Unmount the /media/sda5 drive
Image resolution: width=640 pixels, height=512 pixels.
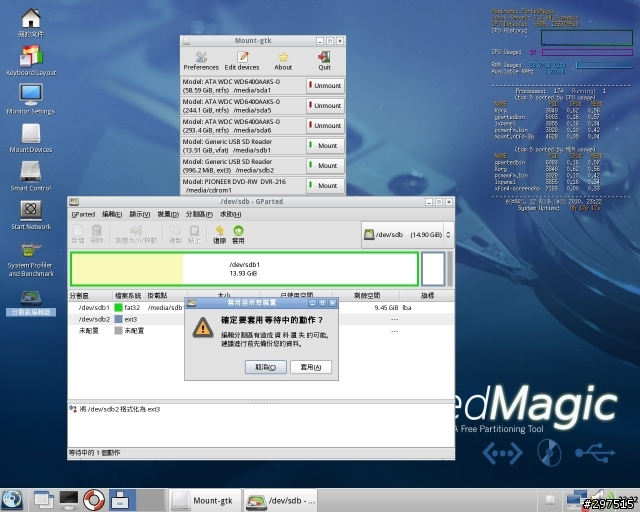pos(325,106)
